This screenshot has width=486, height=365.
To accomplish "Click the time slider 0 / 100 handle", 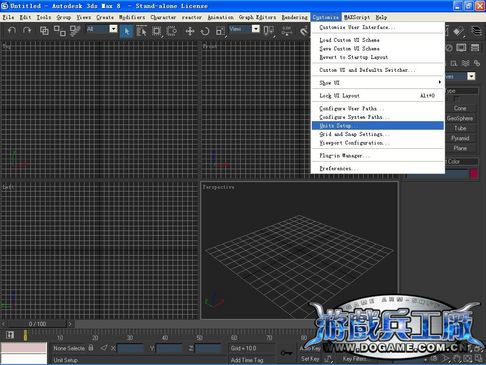I will pyautogui.click(x=37, y=324).
